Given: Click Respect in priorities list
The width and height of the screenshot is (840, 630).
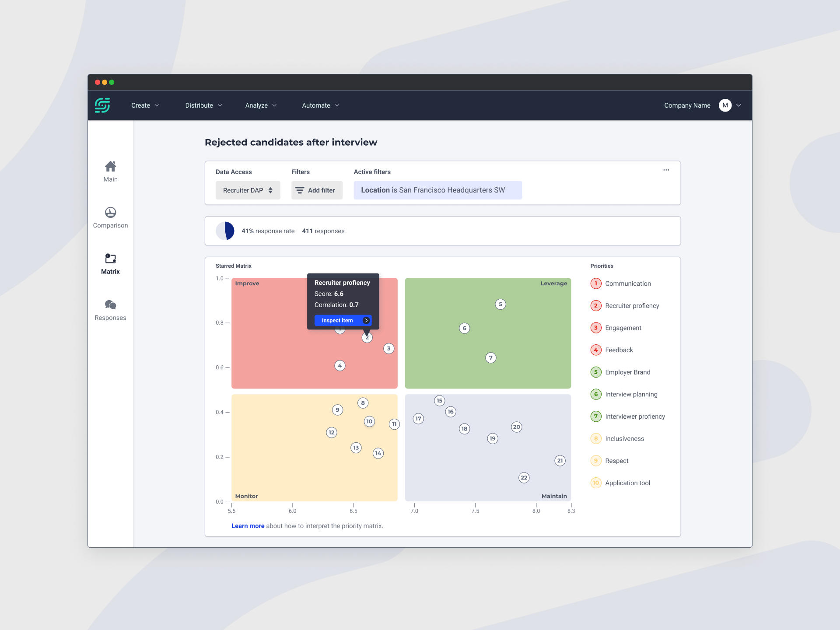Looking at the screenshot, I should pyautogui.click(x=609, y=461).
